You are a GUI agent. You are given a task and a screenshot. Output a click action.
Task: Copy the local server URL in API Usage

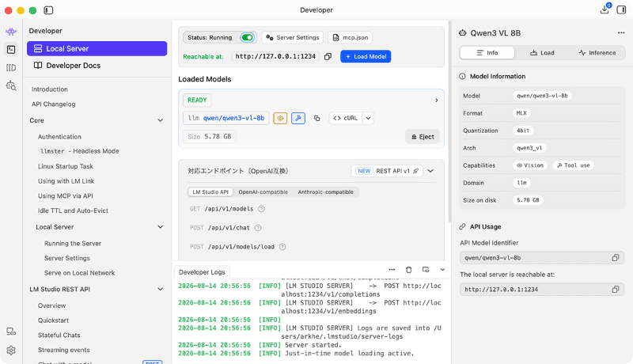pyautogui.click(x=616, y=289)
